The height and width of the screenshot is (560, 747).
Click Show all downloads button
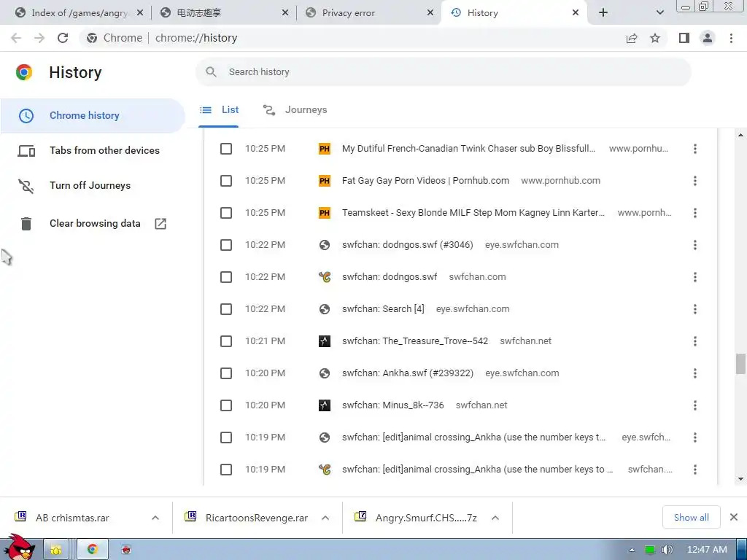coord(692,517)
